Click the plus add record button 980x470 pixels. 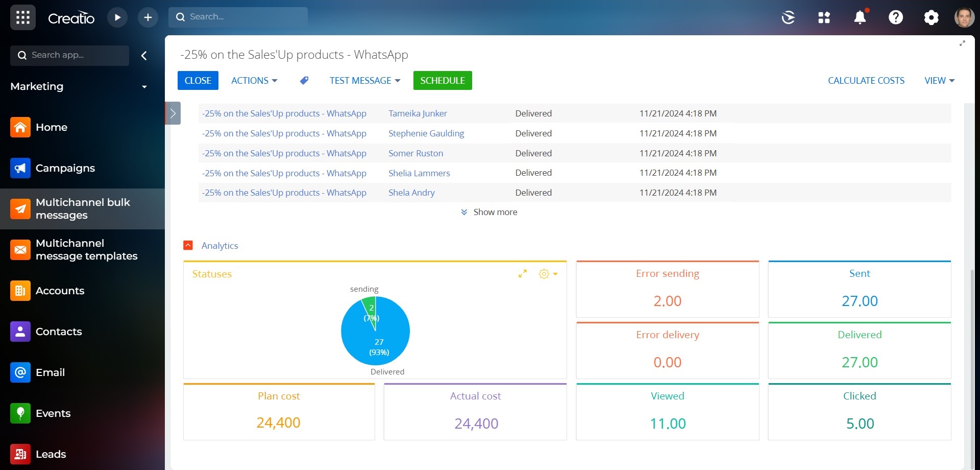148,17
